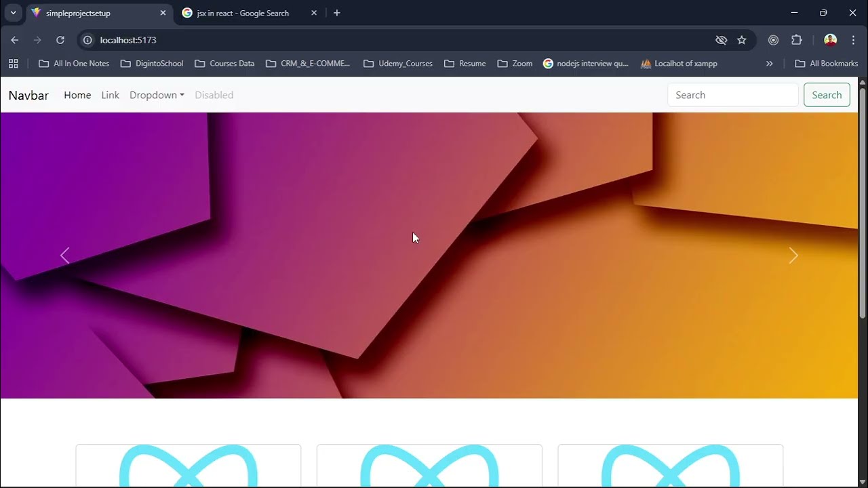Open CRM_&_E-COMME... bookmark folder
The width and height of the screenshot is (868, 488).
tap(308, 63)
